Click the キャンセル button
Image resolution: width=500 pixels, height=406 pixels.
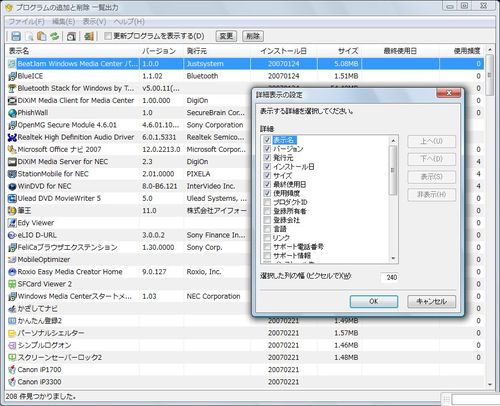tap(431, 301)
